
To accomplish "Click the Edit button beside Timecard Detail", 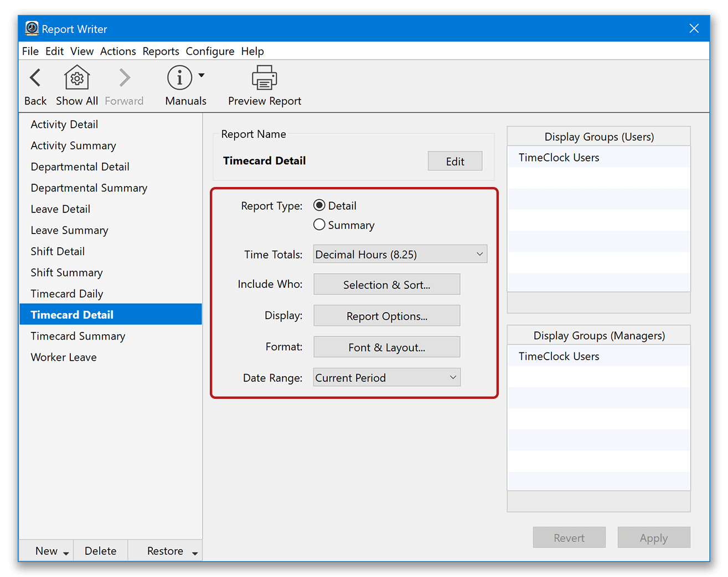I will [455, 161].
